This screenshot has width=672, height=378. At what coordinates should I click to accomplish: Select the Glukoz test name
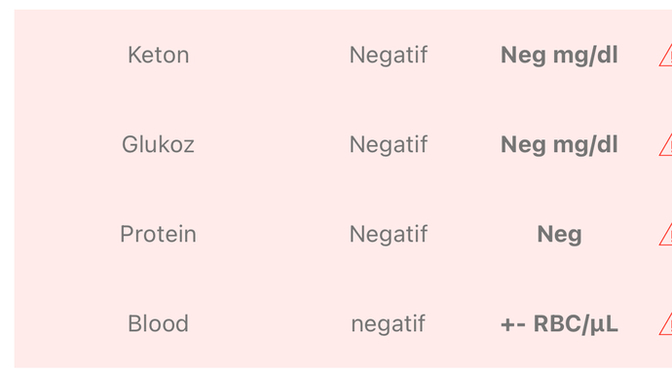coord(158,144)
